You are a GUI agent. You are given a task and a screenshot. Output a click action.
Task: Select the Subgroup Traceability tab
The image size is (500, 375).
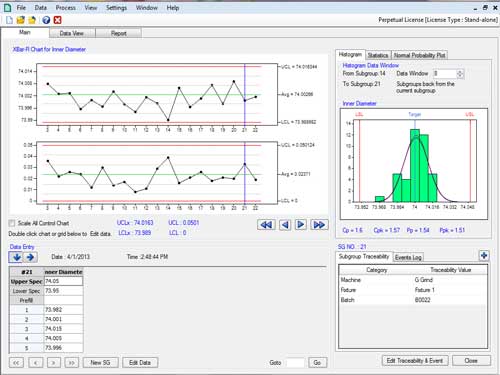(x=364, y=256)
